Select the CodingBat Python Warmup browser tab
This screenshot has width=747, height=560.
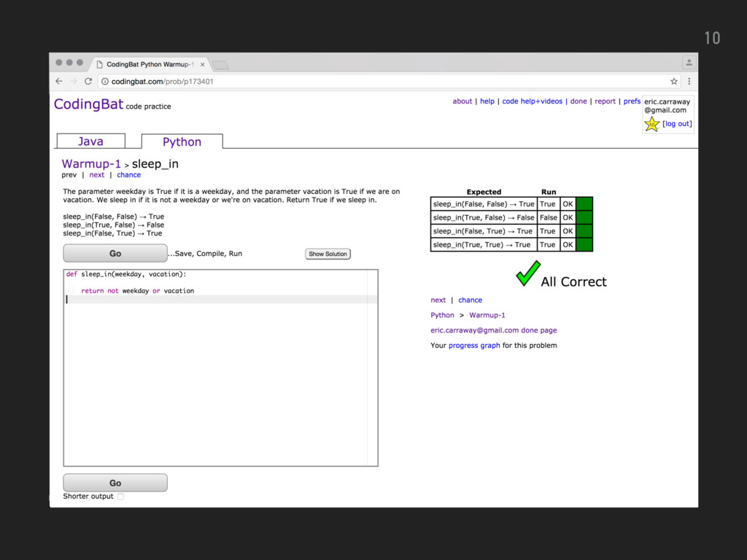pos(150,64)
